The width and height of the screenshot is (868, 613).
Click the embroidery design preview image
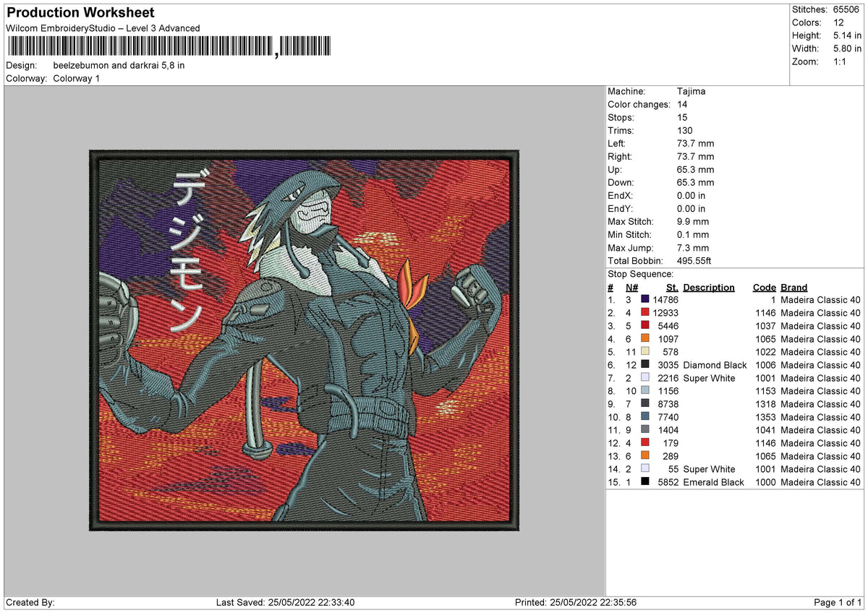click(x=304, y=341)
